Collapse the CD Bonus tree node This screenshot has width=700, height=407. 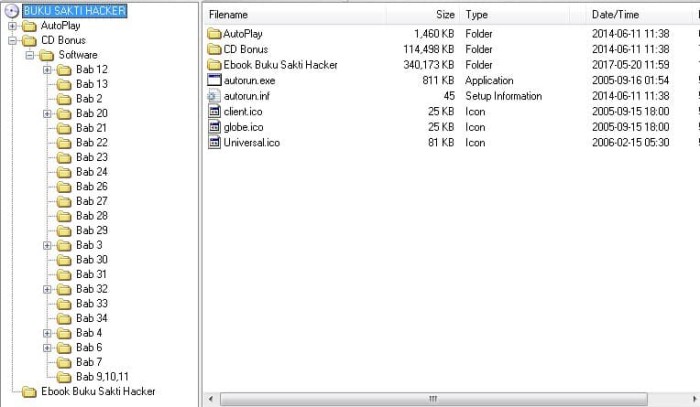click(12, 41)
